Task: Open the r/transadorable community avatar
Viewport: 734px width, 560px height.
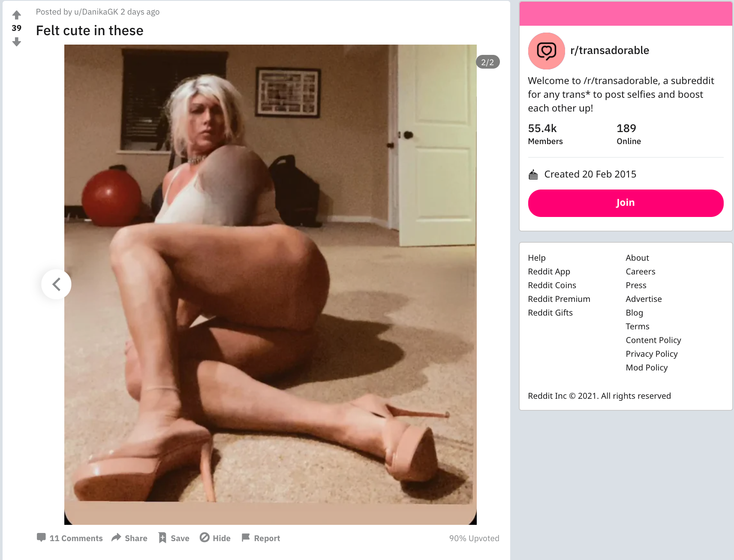Action: [x=546, y=51]
